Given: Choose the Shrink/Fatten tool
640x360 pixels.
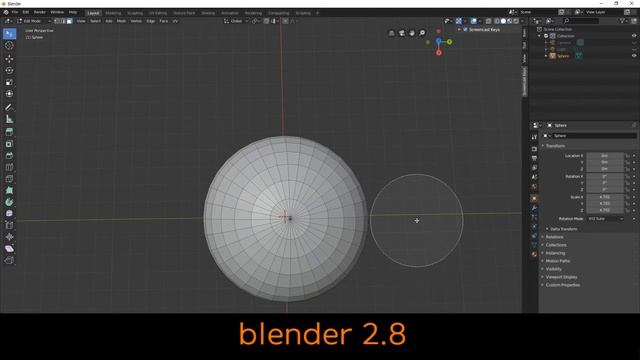Looking at the screenshot, I should coord(9,237).
